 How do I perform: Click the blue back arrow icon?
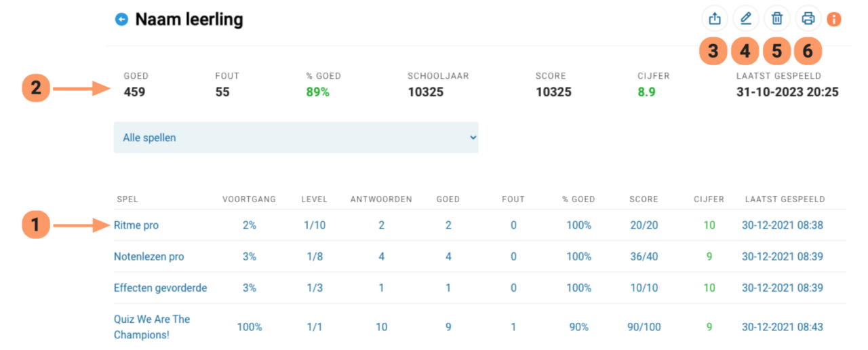[121, 20]
